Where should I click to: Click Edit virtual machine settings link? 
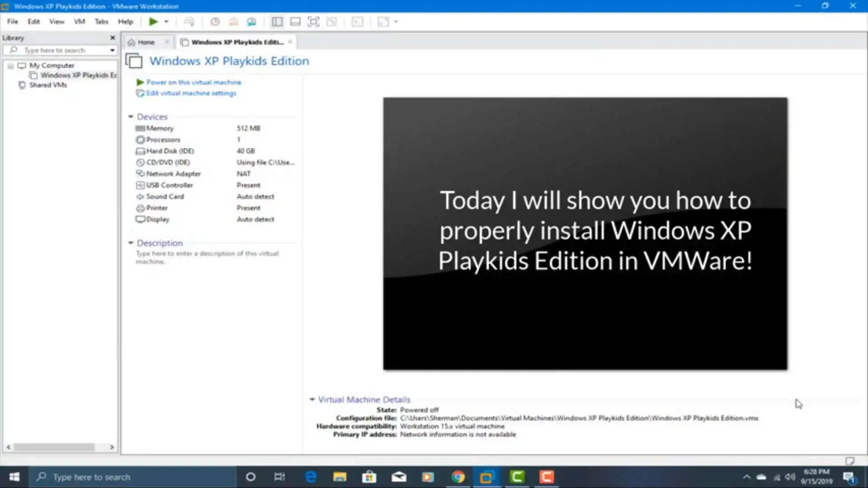tap(191, 93)
